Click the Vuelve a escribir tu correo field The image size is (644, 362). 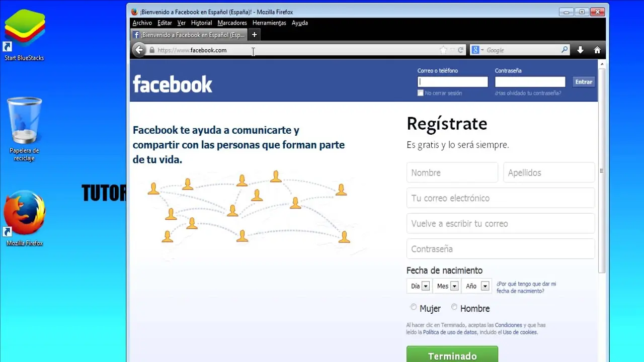pyautogui.click(x=501, y=223)
